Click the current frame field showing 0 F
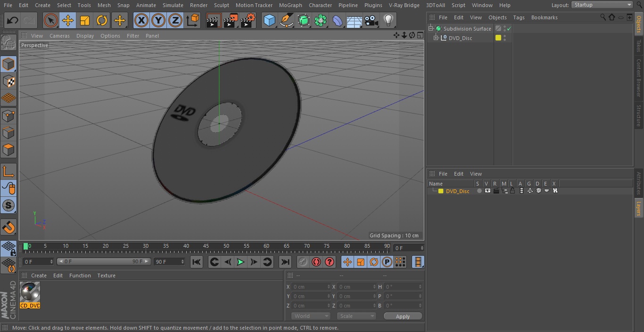Viewport: 644px width, 332px height. pos(408,248)
